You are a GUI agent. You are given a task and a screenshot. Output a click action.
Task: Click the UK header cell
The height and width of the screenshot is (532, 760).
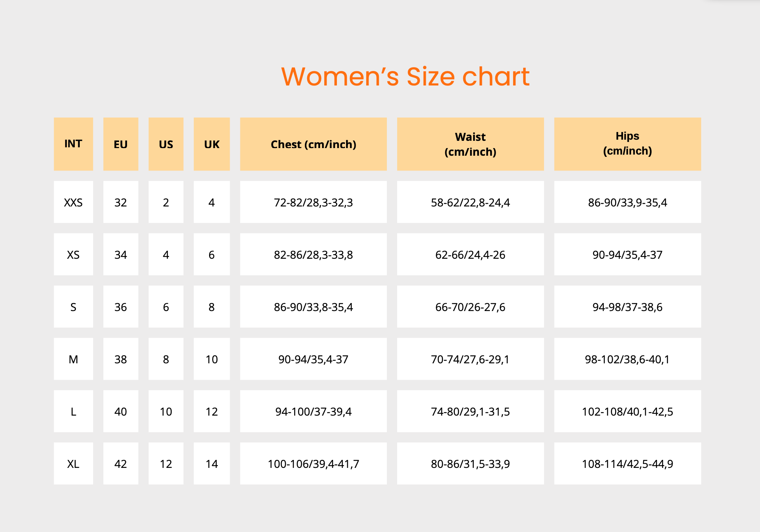(x=212, y=144)
